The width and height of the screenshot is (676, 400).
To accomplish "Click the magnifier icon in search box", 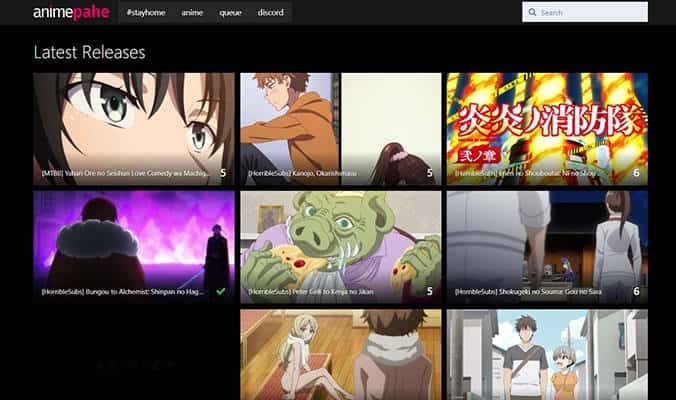I will click(532, 12).
